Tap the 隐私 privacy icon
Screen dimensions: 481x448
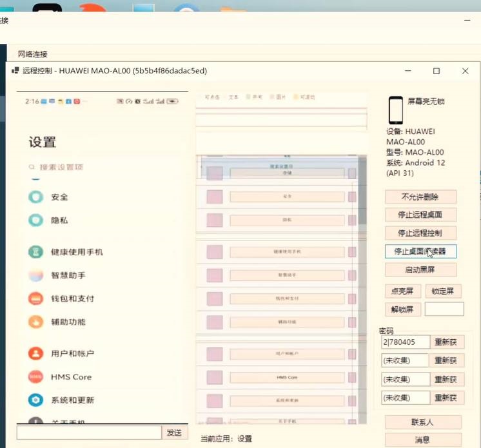[x=35, y=220]
